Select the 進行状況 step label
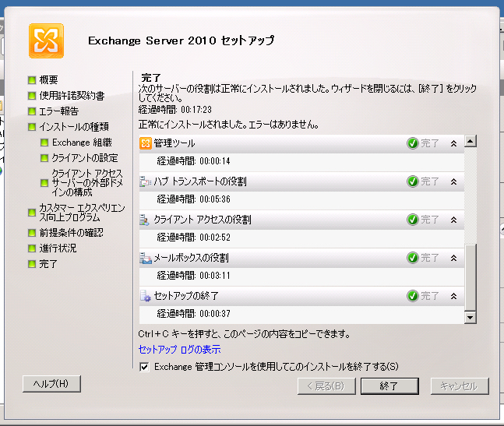 click(x=58, y=248)
